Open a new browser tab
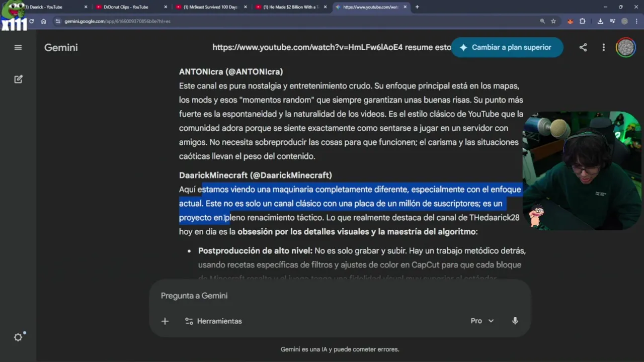 [x=417, y=7]
